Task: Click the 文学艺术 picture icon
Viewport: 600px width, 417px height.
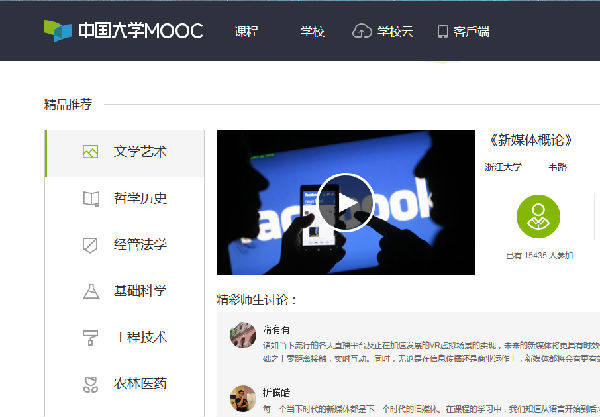Action: pos(90,151)
